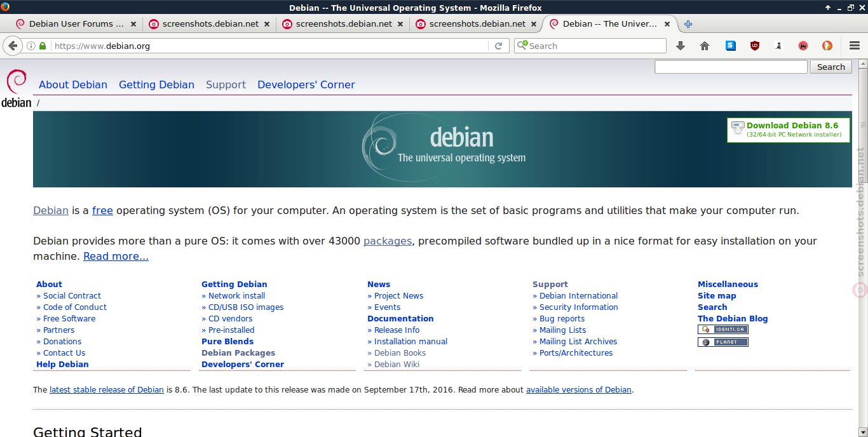Open the CD/USB ISO images link
This screenshot has height=437, width=868.
coord(246,307)
